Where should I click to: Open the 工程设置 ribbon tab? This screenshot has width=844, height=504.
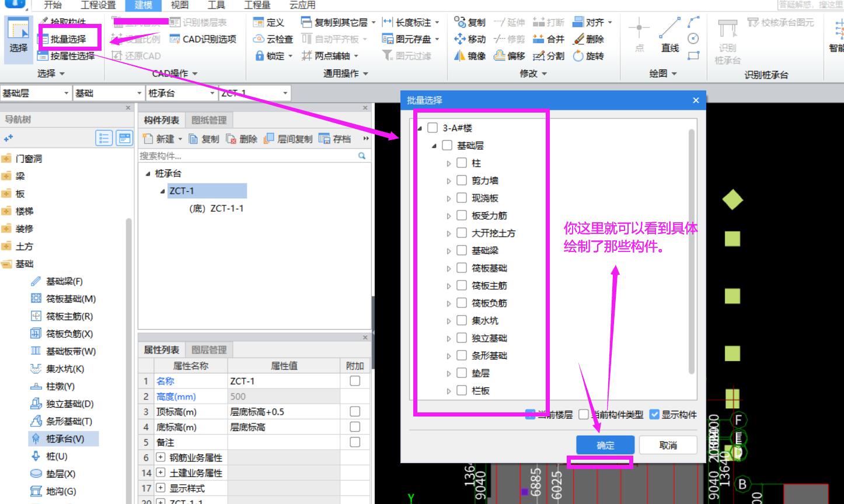[x=98, y=5]
